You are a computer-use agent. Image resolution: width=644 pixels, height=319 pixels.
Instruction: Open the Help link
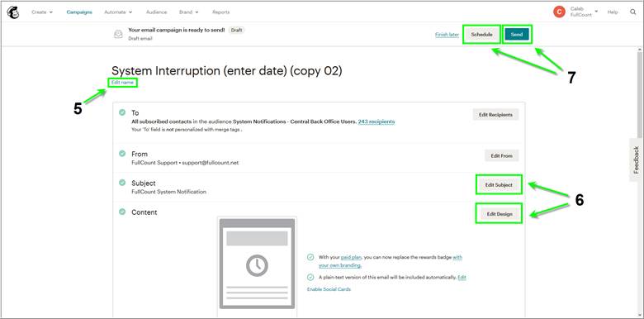613,12
